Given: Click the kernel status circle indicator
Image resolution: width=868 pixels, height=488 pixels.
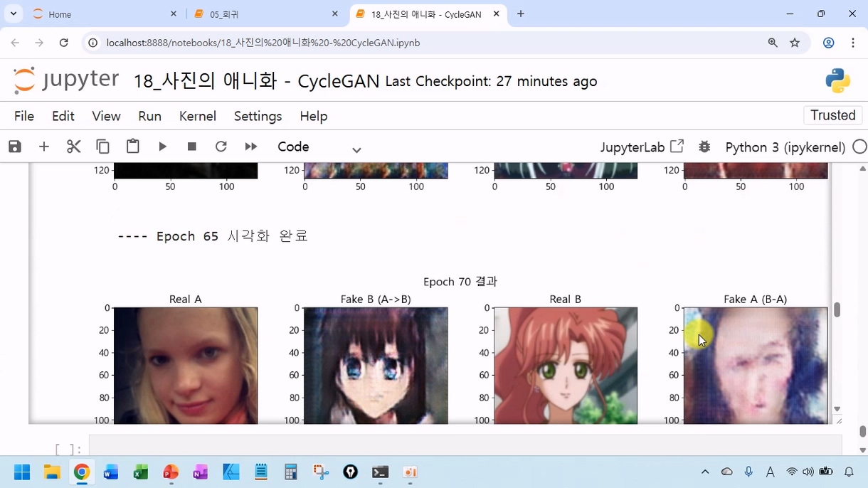Looking at the screenshot, I should (x=859, y=147).
